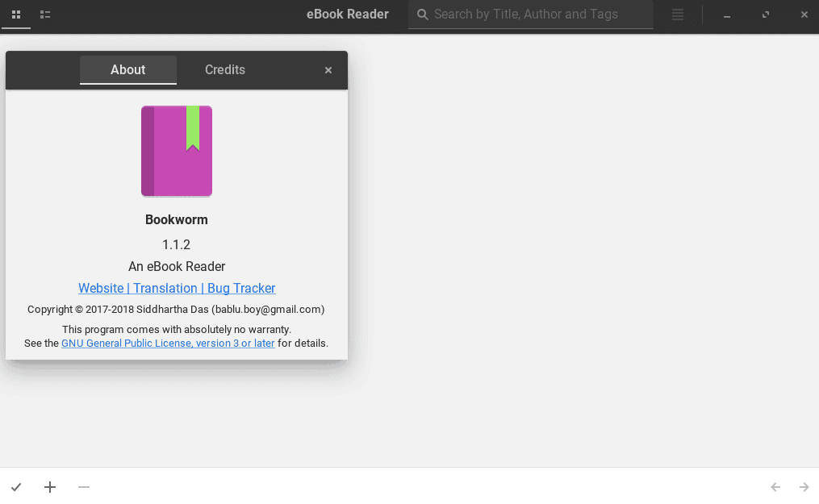The height and width of the screenshot is (504, 819).
Task: Enable selection mode with the checkmark icon
Action: tap(16, 487)
